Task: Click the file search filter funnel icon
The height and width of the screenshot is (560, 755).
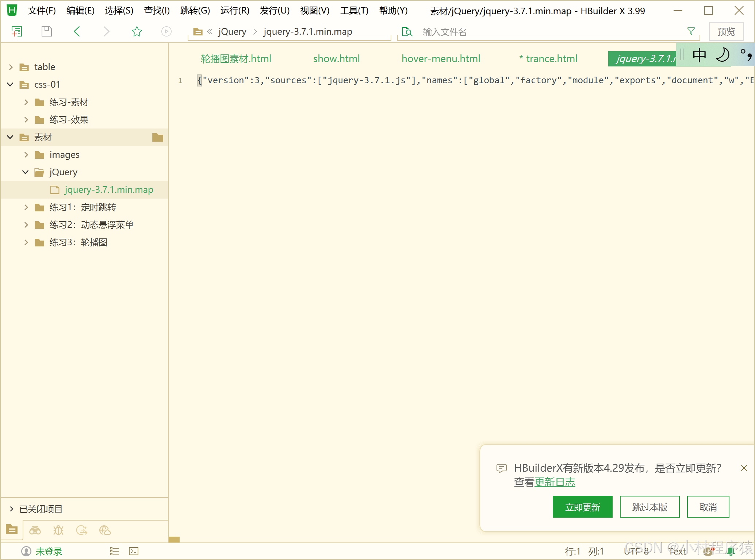Action: [691, 32]
